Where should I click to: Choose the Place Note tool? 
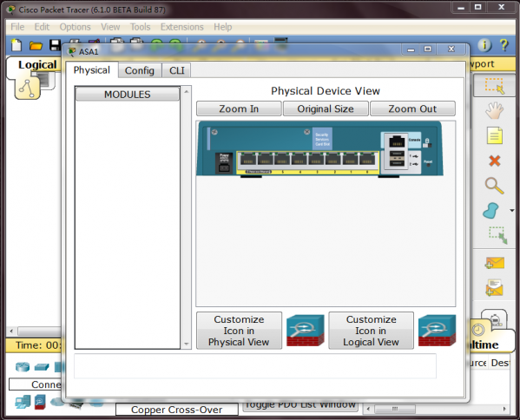click(x=495, y=135)
